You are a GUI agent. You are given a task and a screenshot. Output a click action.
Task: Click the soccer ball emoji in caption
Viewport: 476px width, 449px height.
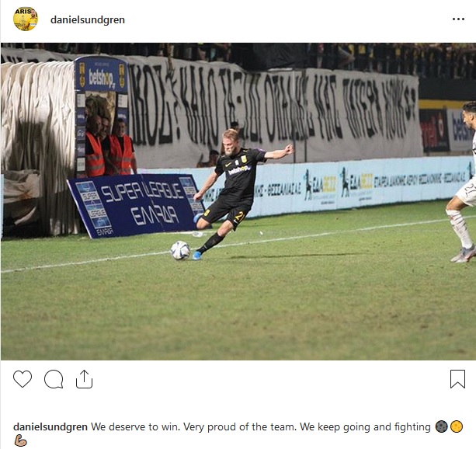point(441,426)
